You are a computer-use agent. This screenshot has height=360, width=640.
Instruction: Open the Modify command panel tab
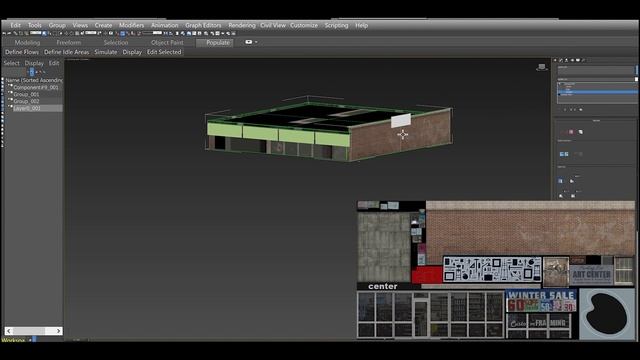pos(561,60)
